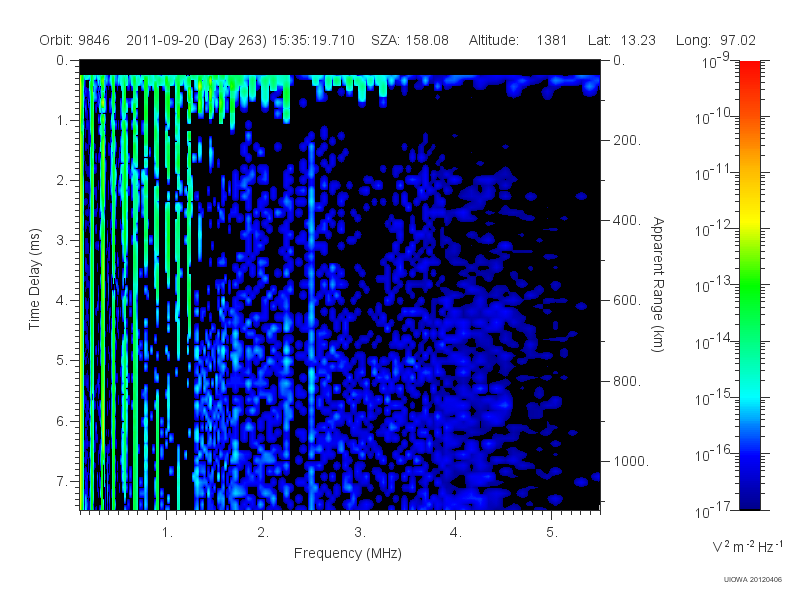Click the '1000.' Apparent Range tick label

[x=631, y=461]
